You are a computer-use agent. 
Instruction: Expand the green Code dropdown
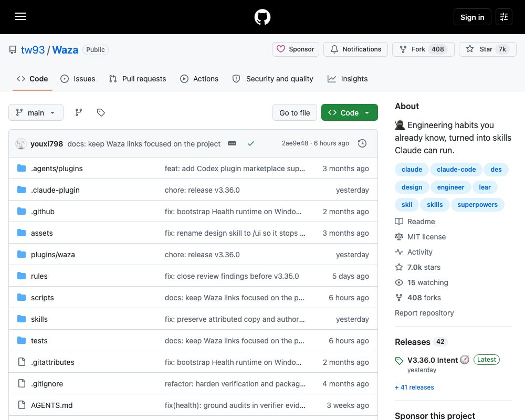click(350, 112)
